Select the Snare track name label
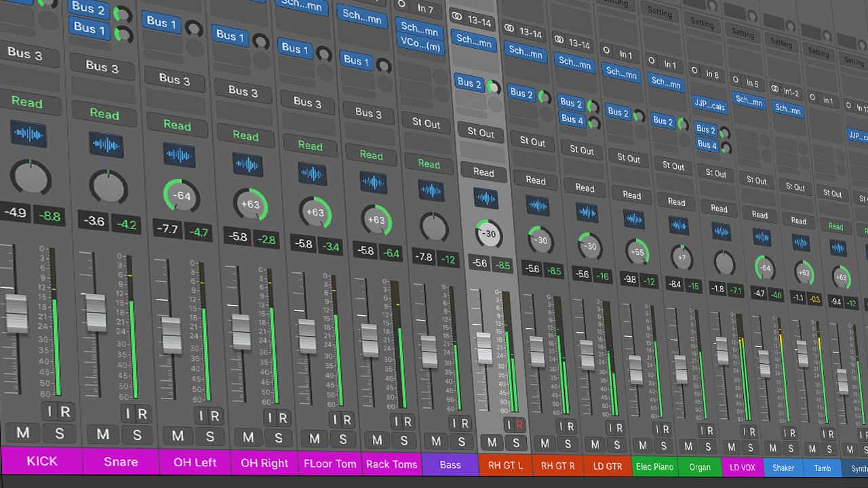The width and height of the screenshot is (868, 488). 121,462
